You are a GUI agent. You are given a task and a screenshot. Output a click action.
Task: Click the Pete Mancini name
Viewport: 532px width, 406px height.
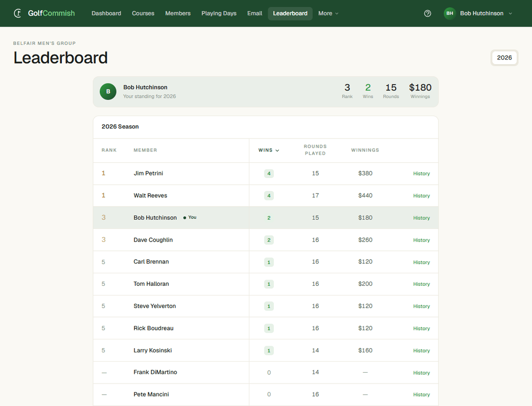[x=151, y=394]
